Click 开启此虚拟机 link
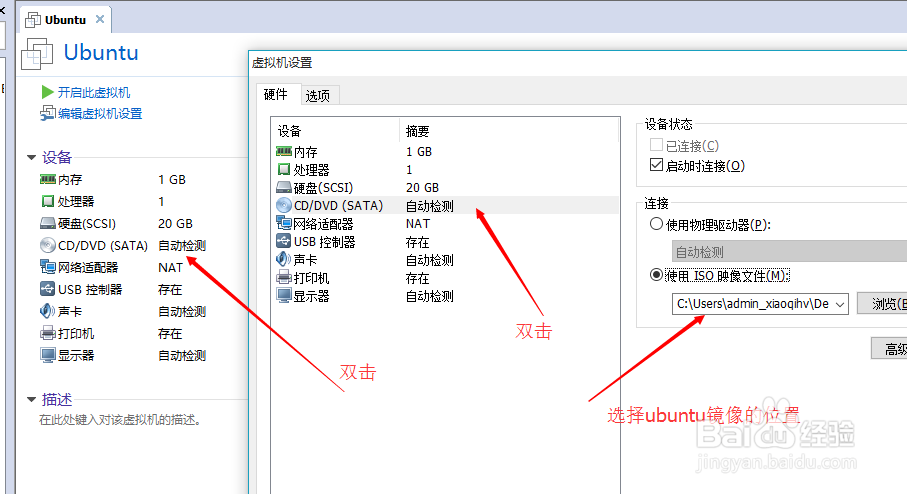The height and width of the screenshot is (494, 907). pyautogui.click(x=94, y=93)
